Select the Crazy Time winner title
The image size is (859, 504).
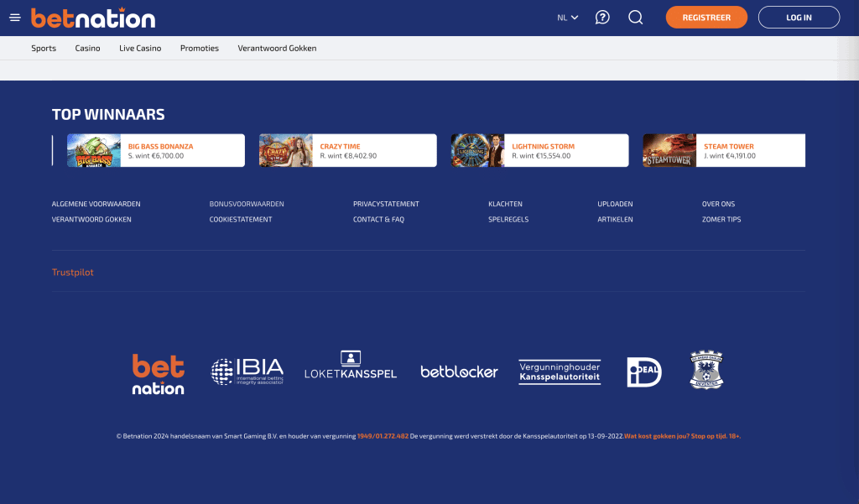click(341, 146)
